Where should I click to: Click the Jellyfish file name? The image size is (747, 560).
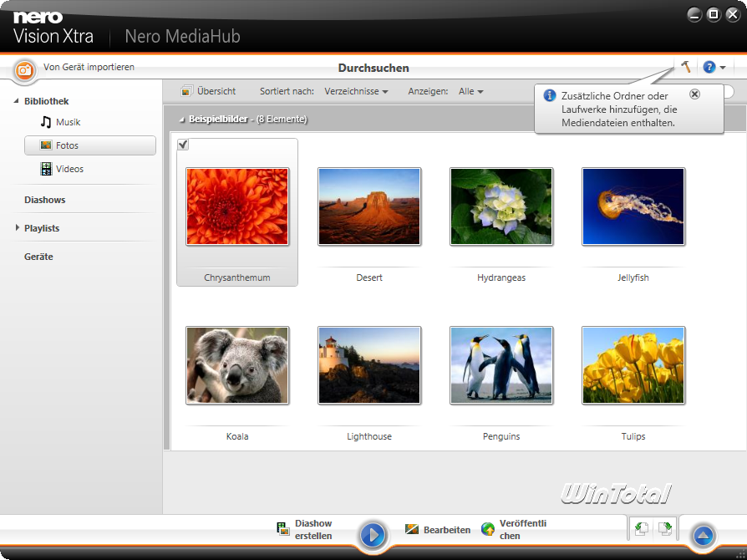pos(633,277)
